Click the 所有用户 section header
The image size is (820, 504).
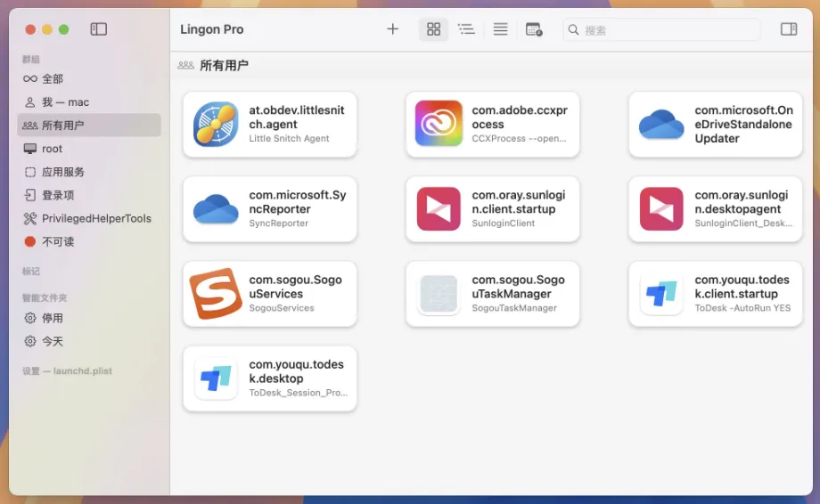coord(224,65)
